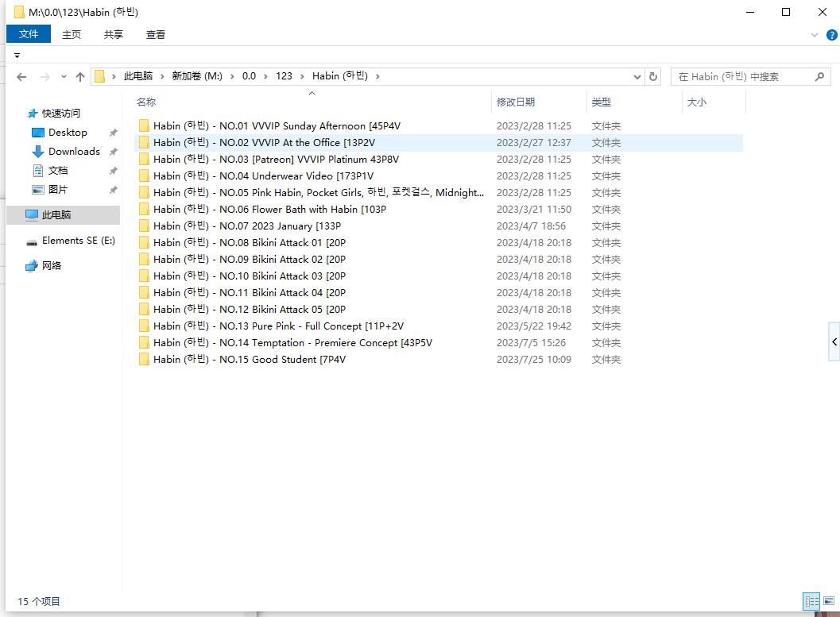Viewport: 840px width, 617px height.
Task: Select folder NO.01 VVVIP Sunday Afternoon
Action: point(438,125)
